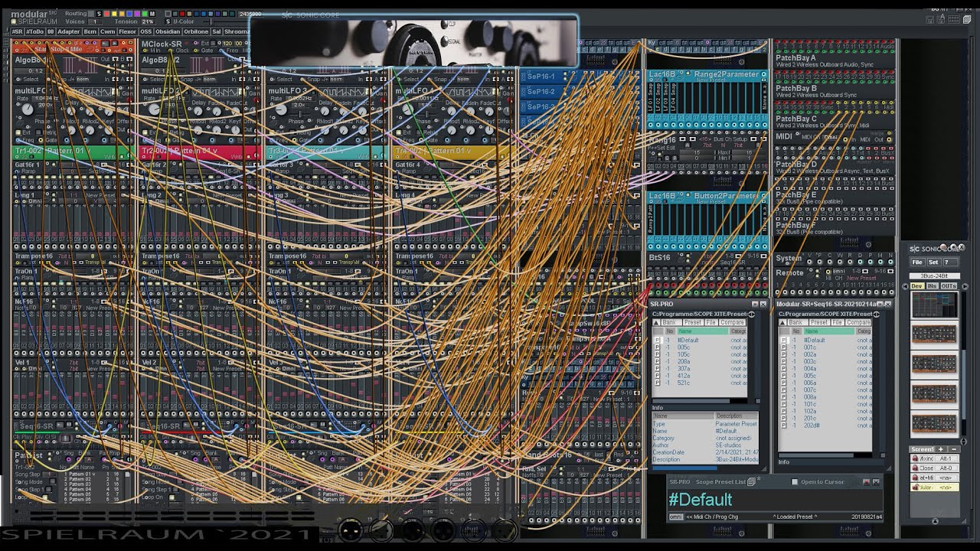
Task: Open Compare menu in SR-PRO preset window
Action: 732,322
